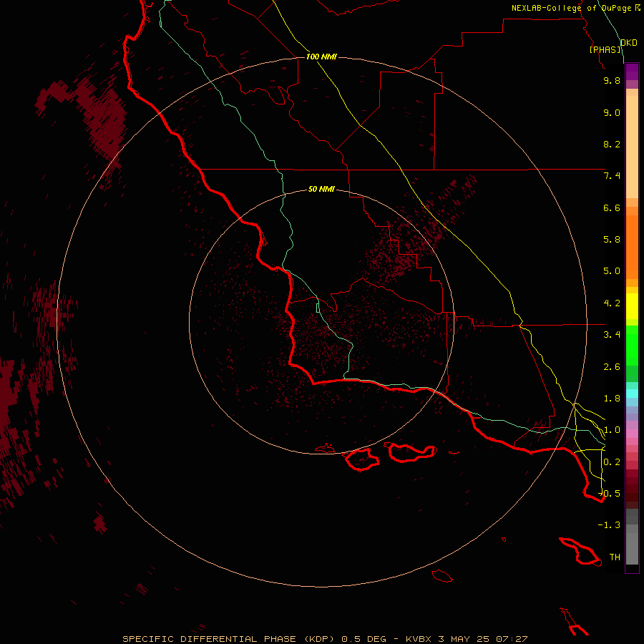This screenshot has height=644, width=644.
Task: Click the 9.0 value on the color scale
Action: (x=612, y=112)
